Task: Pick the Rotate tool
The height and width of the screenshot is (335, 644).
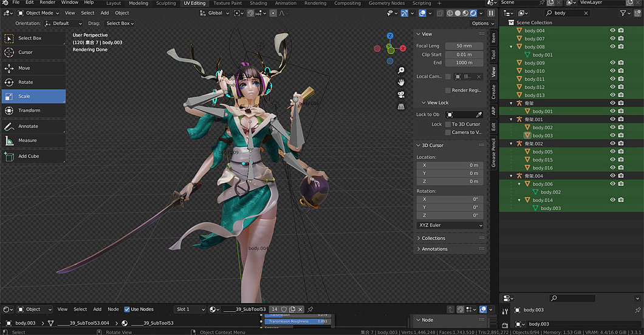Action: pos(33,83)
